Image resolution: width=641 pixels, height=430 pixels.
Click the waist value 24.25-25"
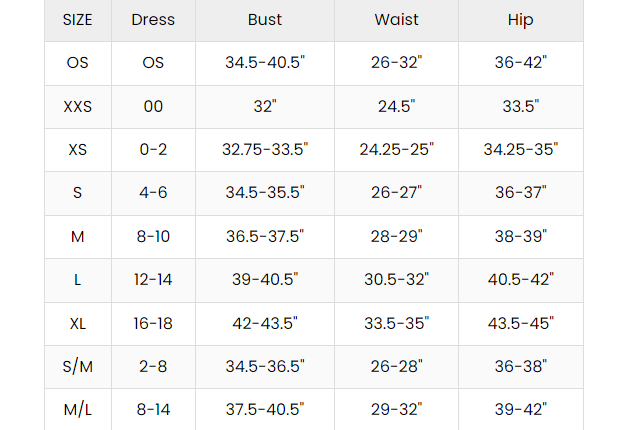point(396,150)
